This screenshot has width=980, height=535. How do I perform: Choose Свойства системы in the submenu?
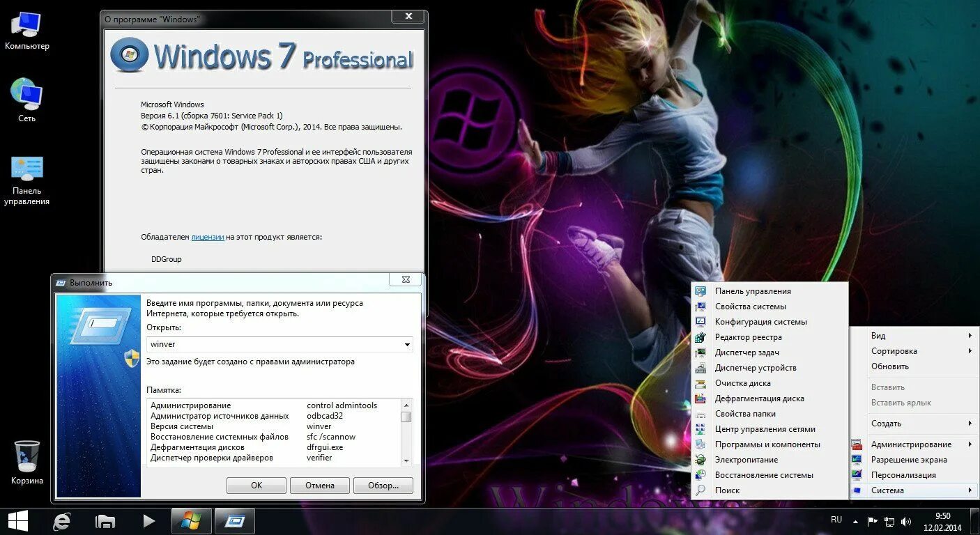(770, 307)
